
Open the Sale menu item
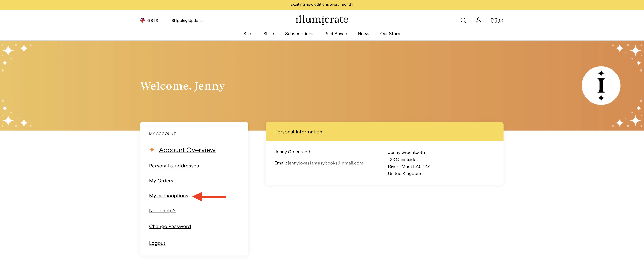248,34
